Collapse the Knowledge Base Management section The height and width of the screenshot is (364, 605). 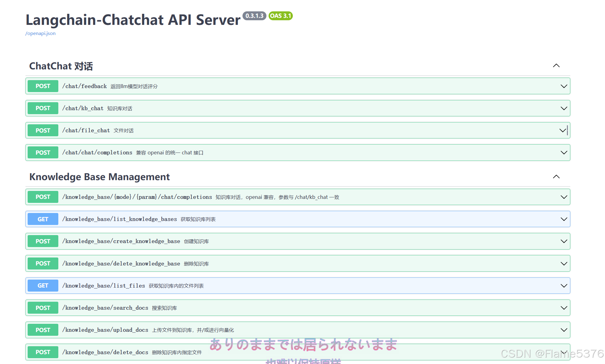(x=556, y=177)
